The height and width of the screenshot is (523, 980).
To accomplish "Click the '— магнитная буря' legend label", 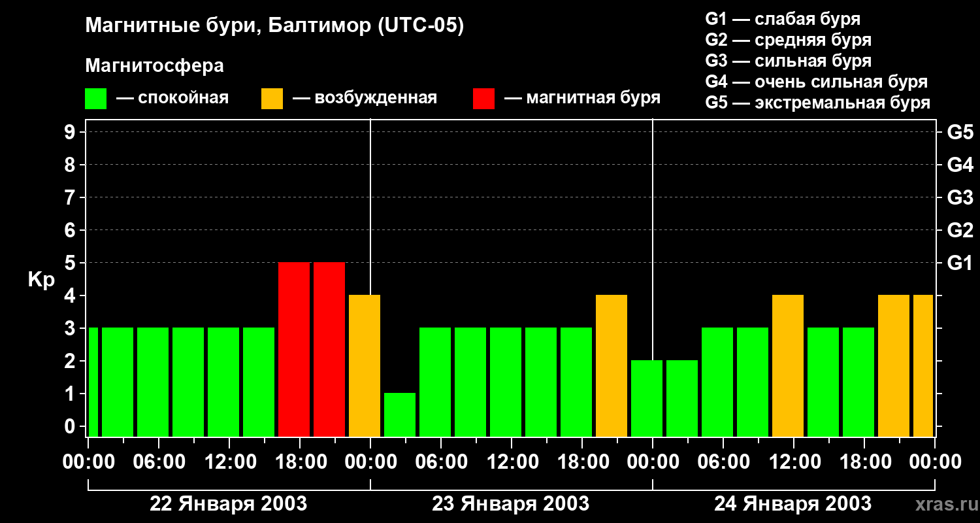I will coord(582,98).
